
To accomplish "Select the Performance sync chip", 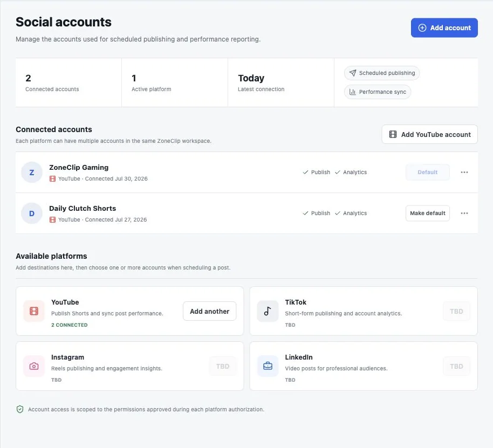I will 377,92.
